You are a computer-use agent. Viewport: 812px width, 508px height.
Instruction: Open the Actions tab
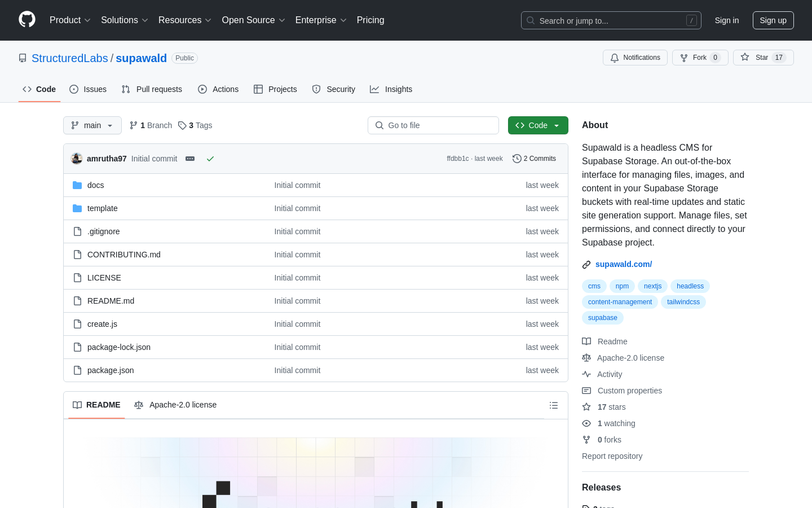point(218,89)
